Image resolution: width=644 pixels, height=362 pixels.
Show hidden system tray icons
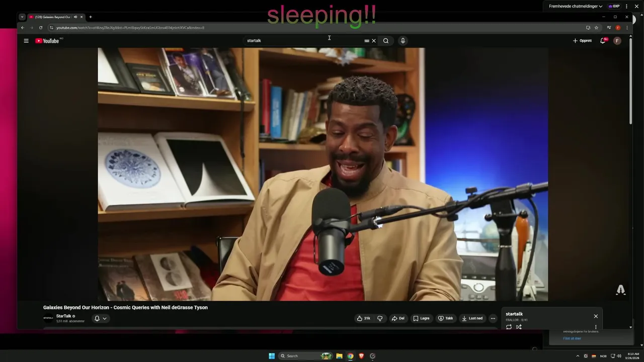click(578, 356)
